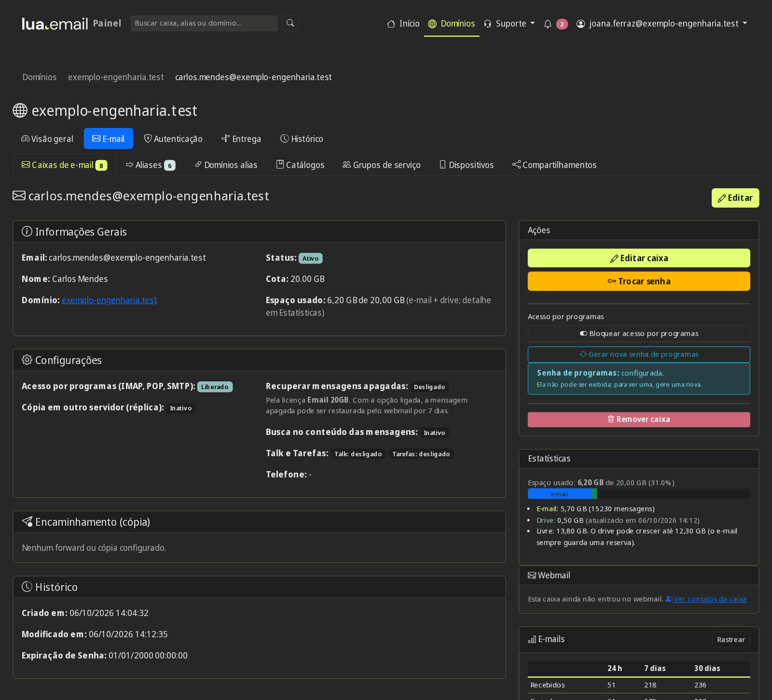Open the Catálogos subtab
Image resolution: width=772 pixels, height=700 pixels.
300,165
